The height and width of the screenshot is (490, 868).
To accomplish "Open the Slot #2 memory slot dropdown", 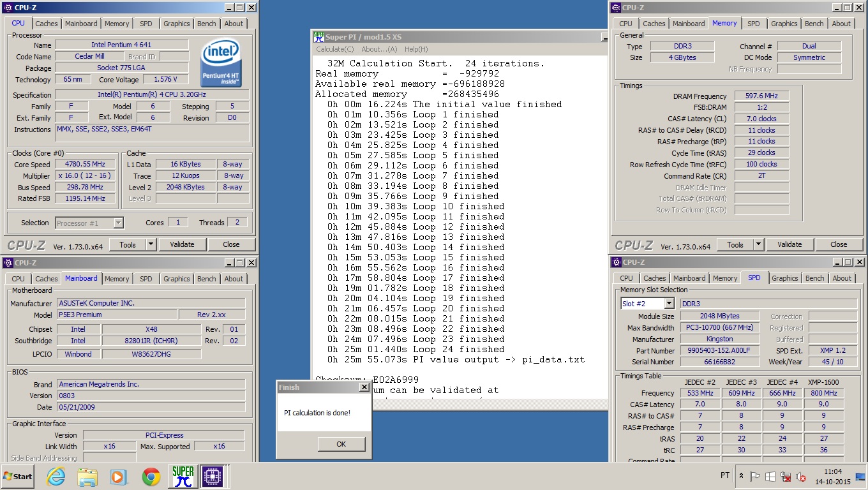I will [669, 304].
